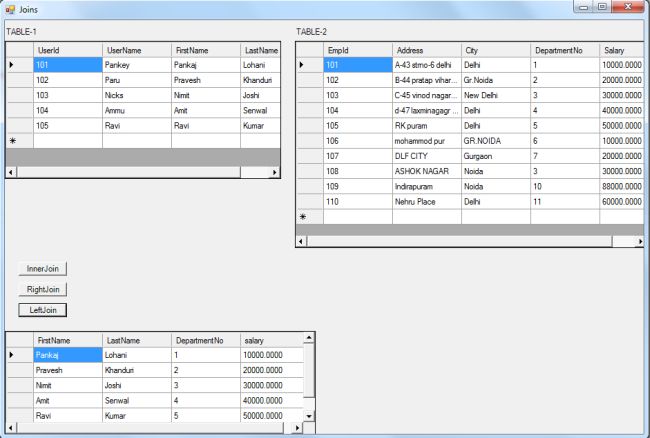
Task: Click the TABLE-2 Address column header
Action: [427, 50]
